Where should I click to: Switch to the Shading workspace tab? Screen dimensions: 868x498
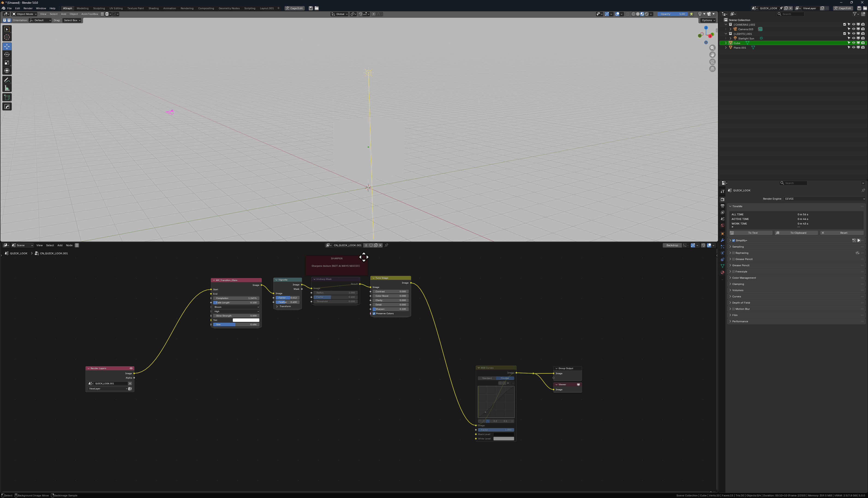(x=153, y=8)
